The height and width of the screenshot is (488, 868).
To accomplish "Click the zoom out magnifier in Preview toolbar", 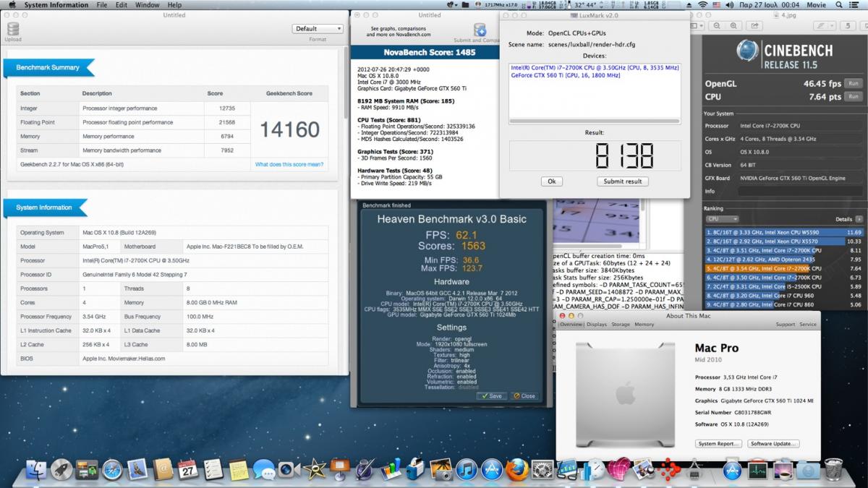I will [x=716, y=25].
